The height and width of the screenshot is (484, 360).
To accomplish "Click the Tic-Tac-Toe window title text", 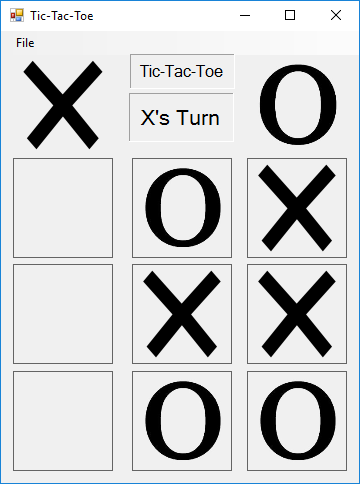I will [x=62, y=16].
